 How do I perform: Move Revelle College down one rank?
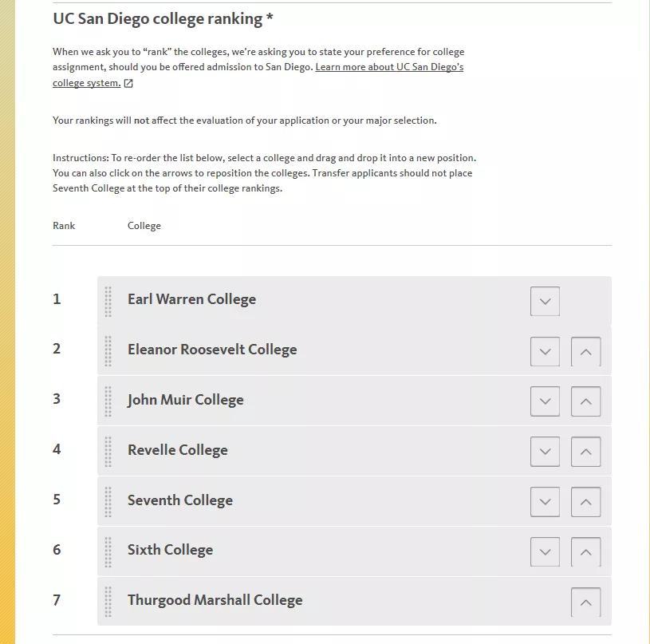[x=545, y=452]
